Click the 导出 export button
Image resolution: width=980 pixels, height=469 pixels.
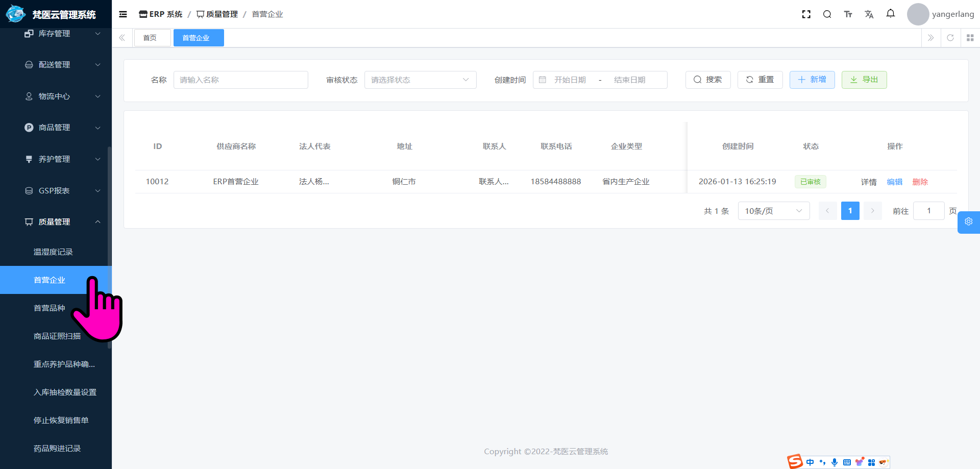(x=864, y=80)
